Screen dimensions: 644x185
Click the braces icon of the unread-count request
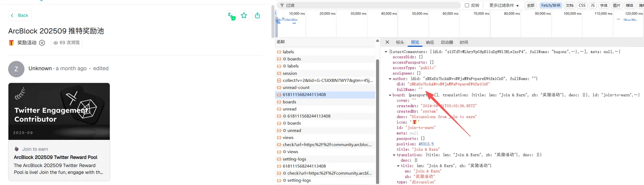click(x=279, y=87)
